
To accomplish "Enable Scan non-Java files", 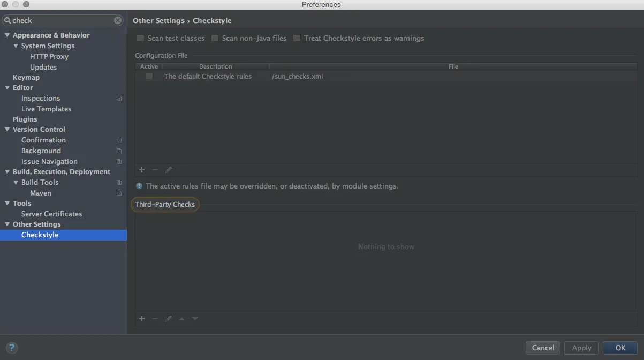I will (x=215, y=38).
